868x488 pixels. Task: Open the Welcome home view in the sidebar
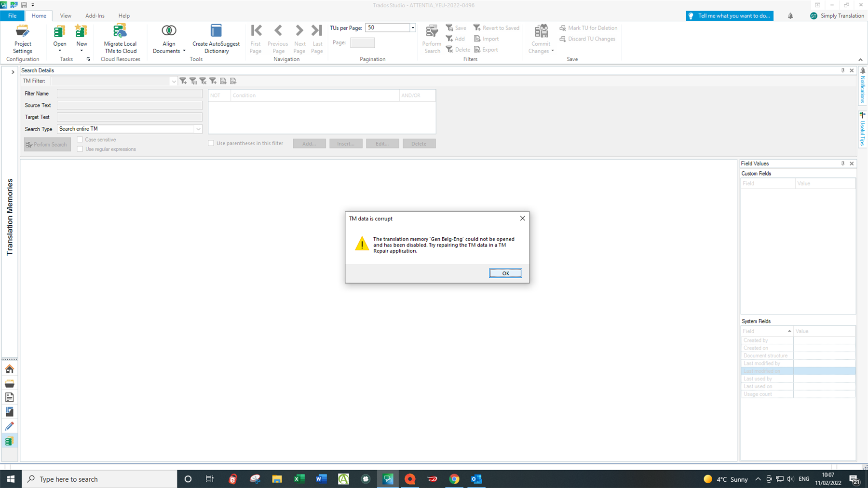pos(10,369)
